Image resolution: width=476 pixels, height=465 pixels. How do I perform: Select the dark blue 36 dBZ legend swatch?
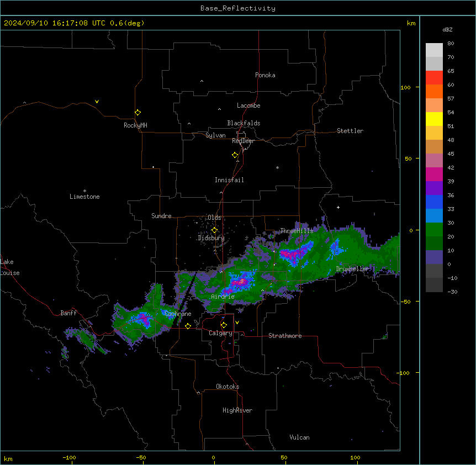[434, 202]
